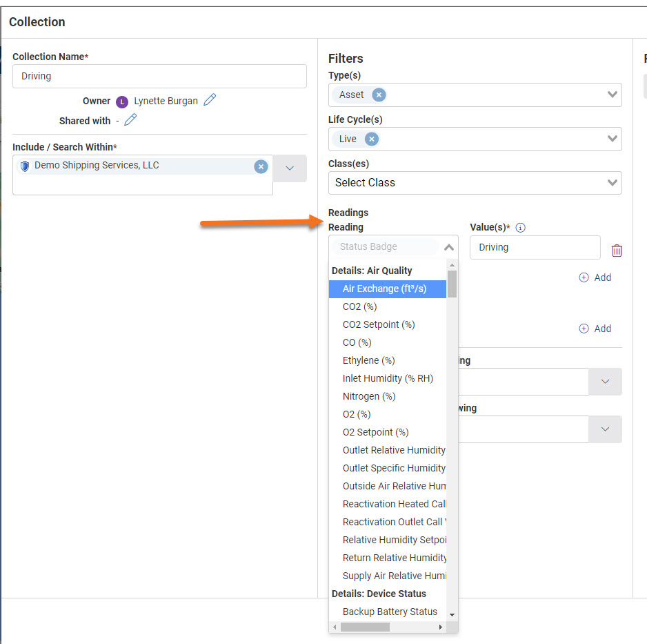Open the dropdown below the label ending 'wing'
This screenshot has height=644, width=647.
605,429
